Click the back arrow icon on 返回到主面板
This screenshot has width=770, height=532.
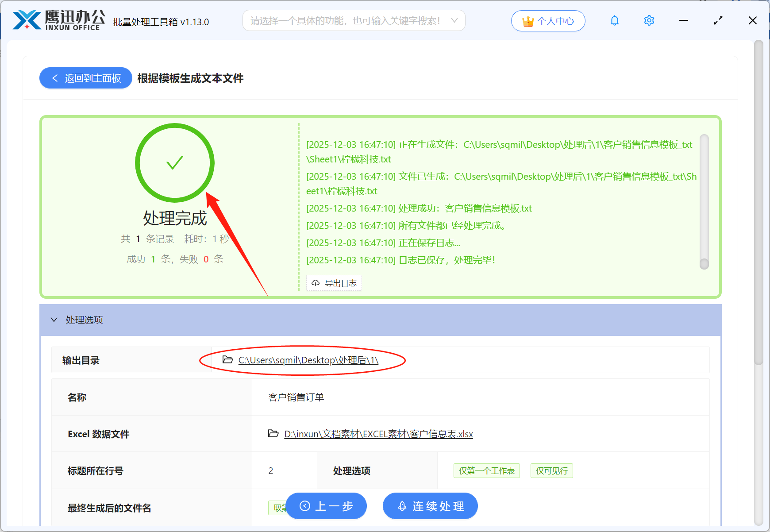[55, 77]
